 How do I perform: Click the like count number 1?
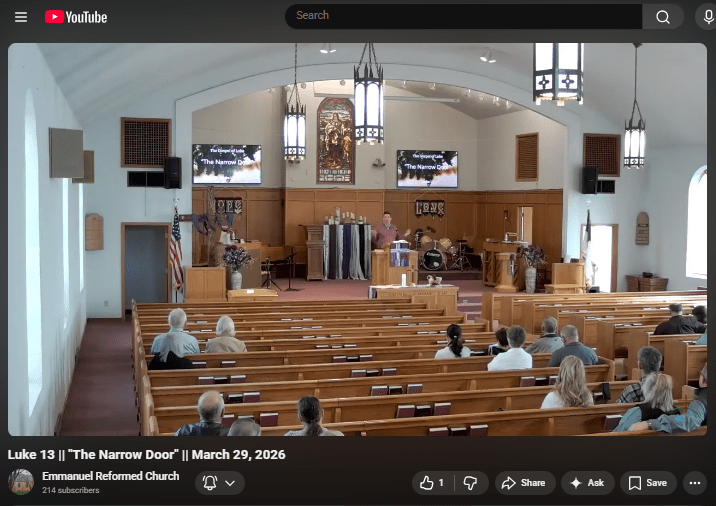[x=441, y=483]
